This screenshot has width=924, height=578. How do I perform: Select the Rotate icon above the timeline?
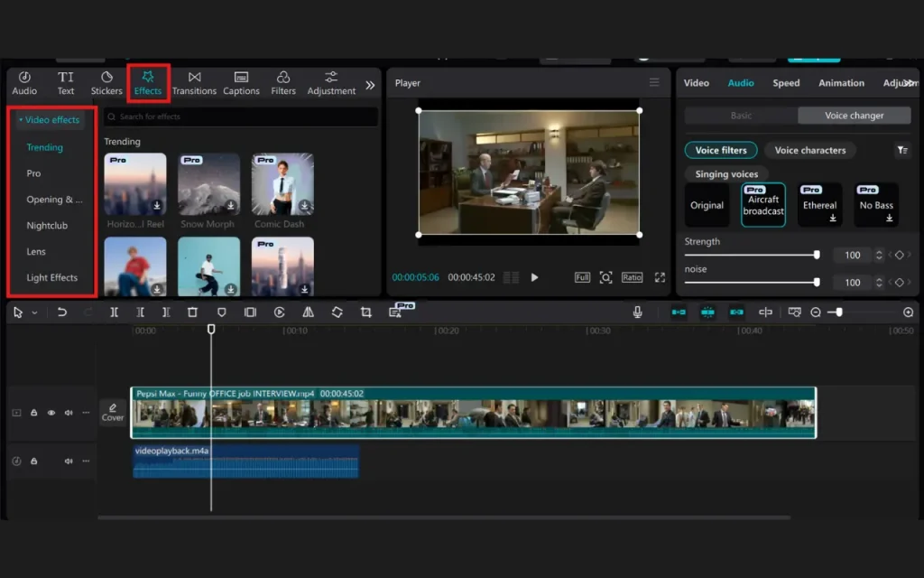coord(336,312)
